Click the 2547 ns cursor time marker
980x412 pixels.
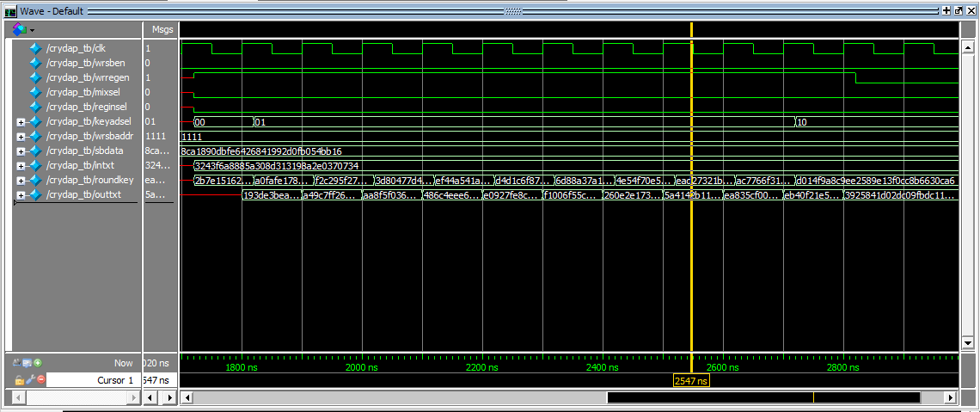[x=691, y=380]
